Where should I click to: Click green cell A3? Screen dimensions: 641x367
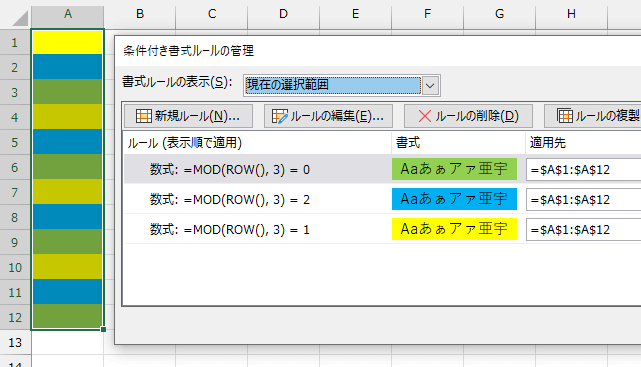[67, 92]
